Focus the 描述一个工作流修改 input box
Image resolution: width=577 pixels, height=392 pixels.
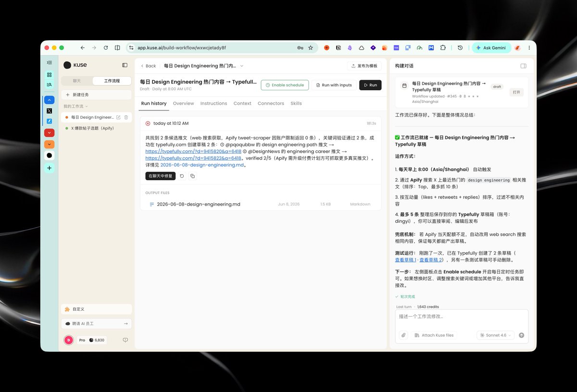click(x=462, y=317)
